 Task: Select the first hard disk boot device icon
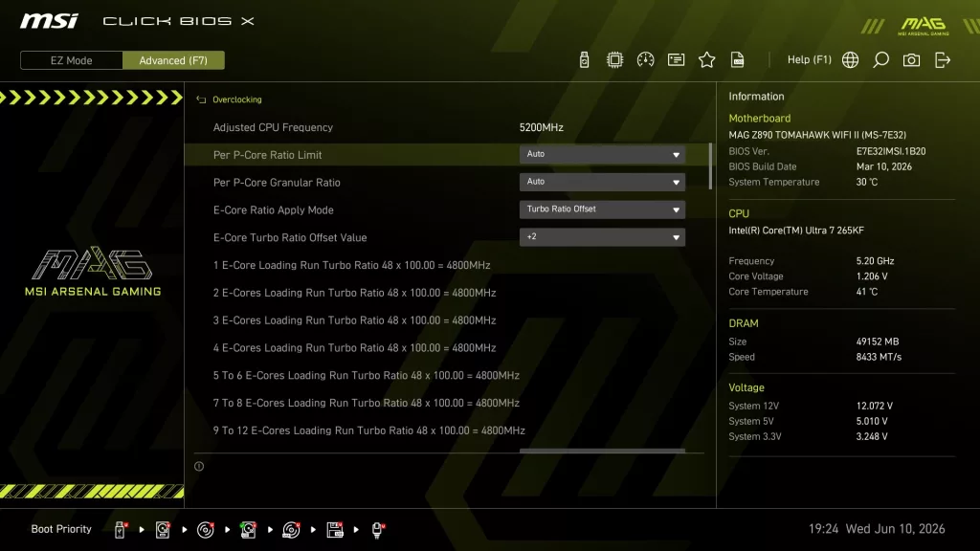coord(163,530)
